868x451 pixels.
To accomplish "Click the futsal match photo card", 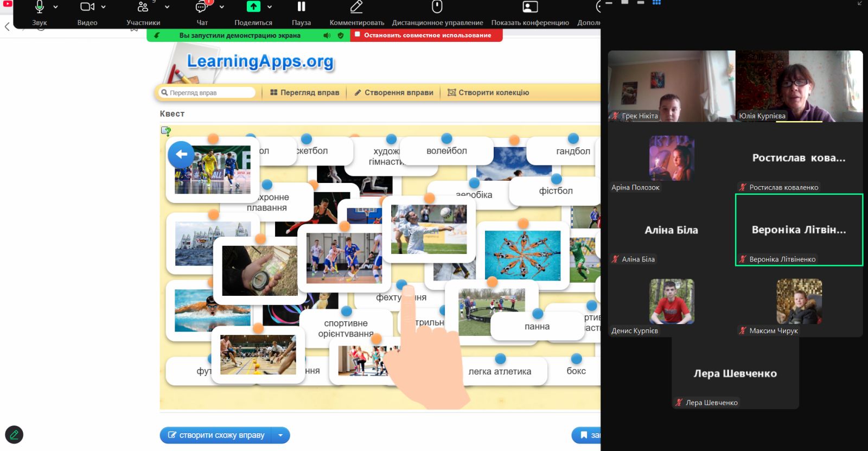I will coord(212,169).
